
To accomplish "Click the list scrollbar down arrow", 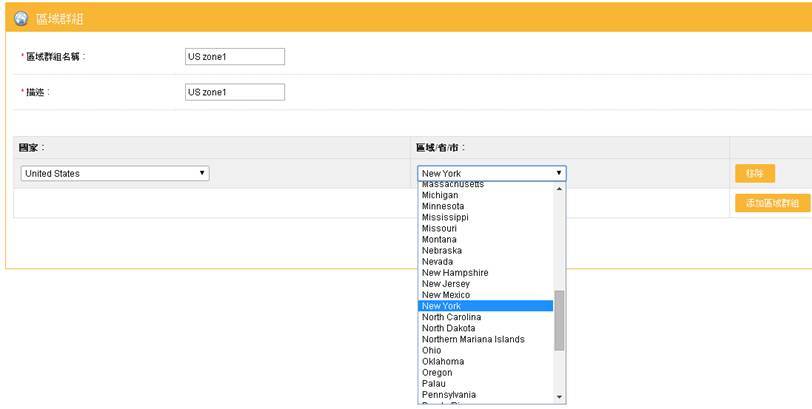I will pyautogui.click(x=559, y=397).
